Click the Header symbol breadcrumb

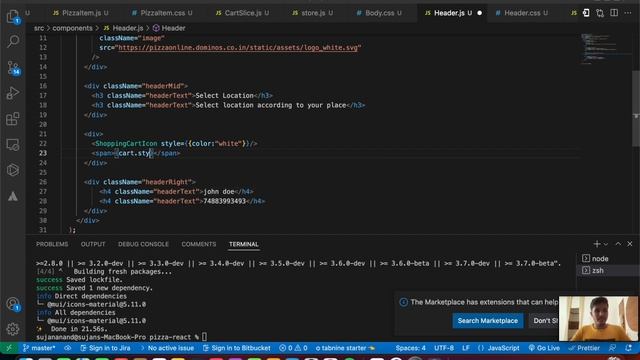pos(169,28)
